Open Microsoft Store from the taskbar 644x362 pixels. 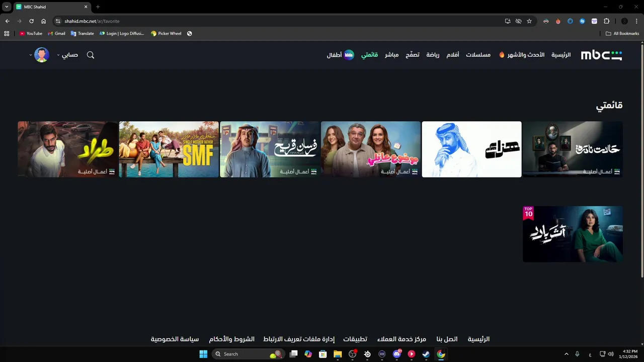pyautogui.click(x=323, y=354)
